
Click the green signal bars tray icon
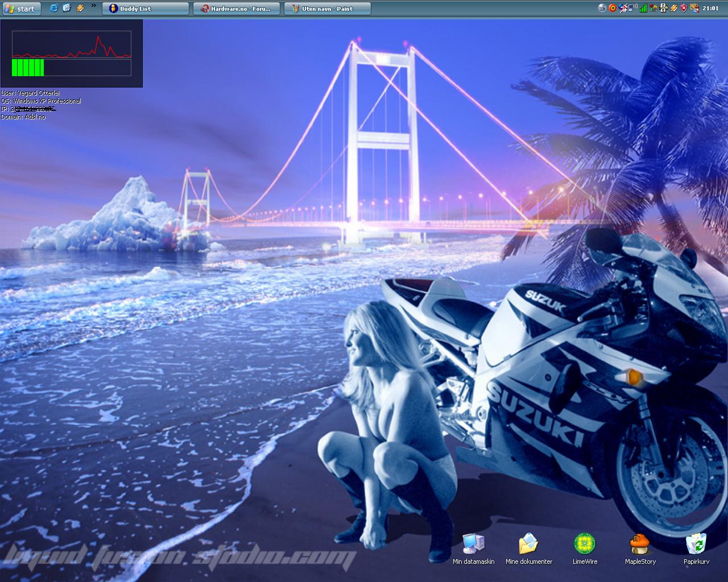coord(643,8)
